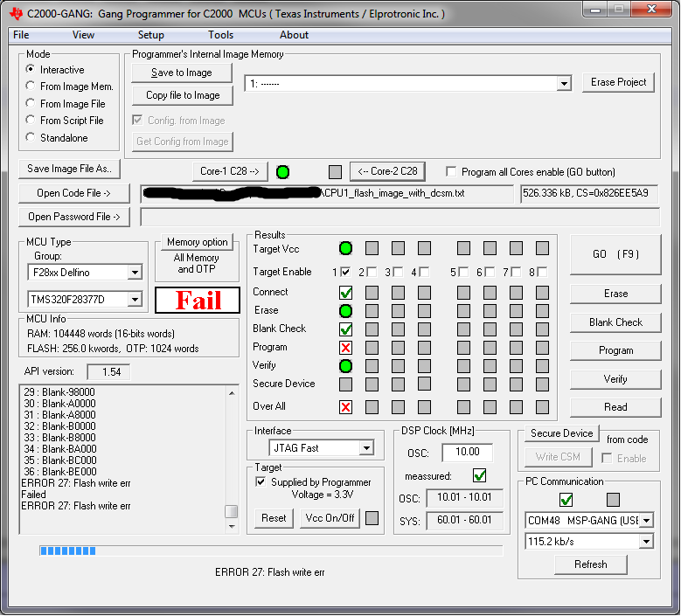
Task: Click the Erase Project button
Action: click(x=618, y=82)
